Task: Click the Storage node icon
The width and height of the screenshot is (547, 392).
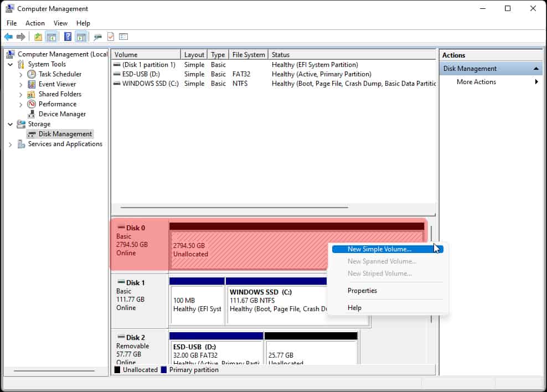Action: coord(21,124)
